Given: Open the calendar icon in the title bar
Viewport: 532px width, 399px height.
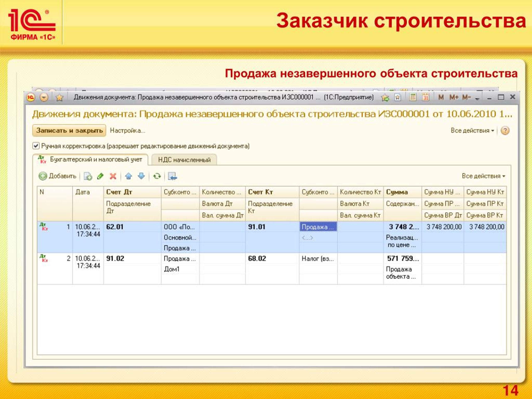Looking at the screenshot, I should 425,97.
